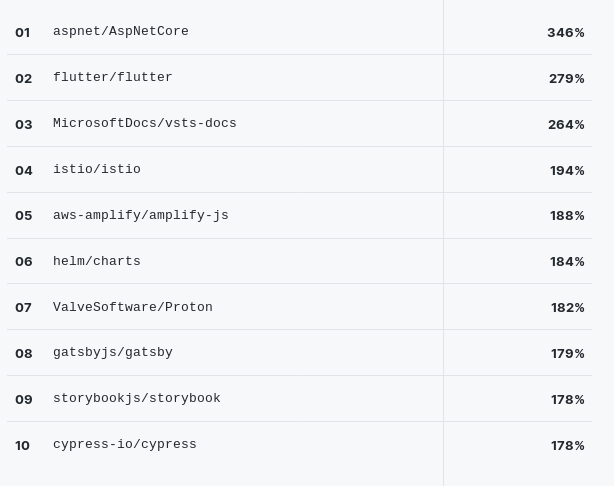Viewport: 614px width, 486px height.
Task: Click the 194% value for istio
Action: 566,171
